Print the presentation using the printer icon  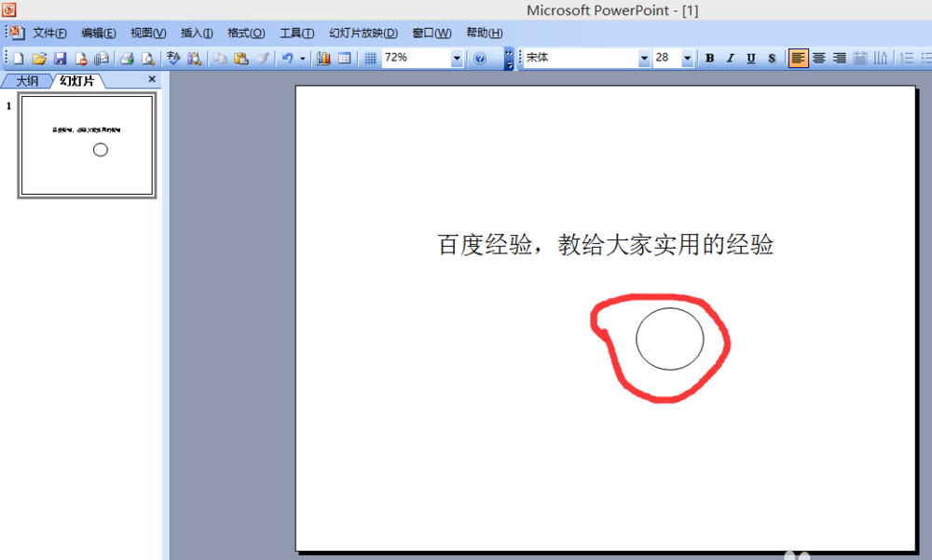point(127,59)
